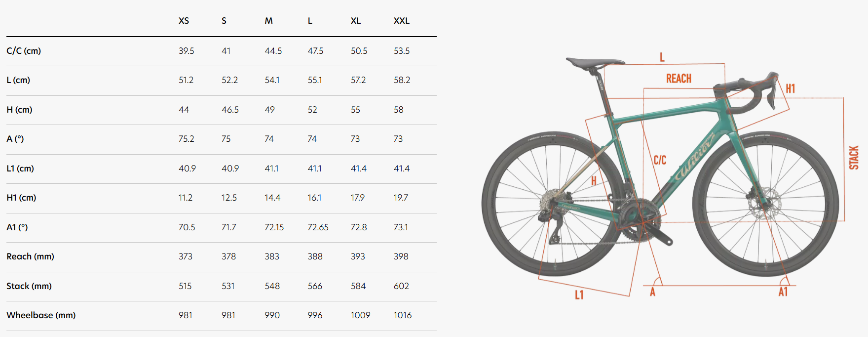868x337 pixels.
Task: Select the "Stack (mm)" row label
Action: (x=29, y=286)
